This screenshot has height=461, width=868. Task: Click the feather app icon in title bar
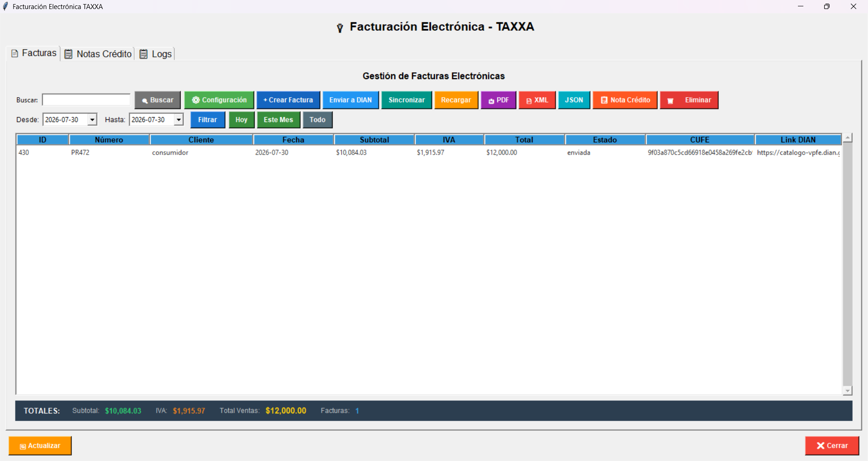click(5, 6)
